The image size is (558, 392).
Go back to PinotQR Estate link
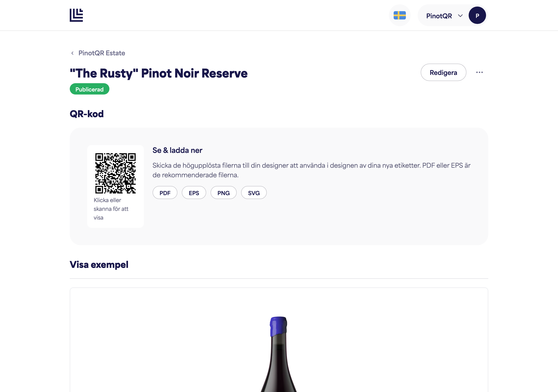pos(102,53)
